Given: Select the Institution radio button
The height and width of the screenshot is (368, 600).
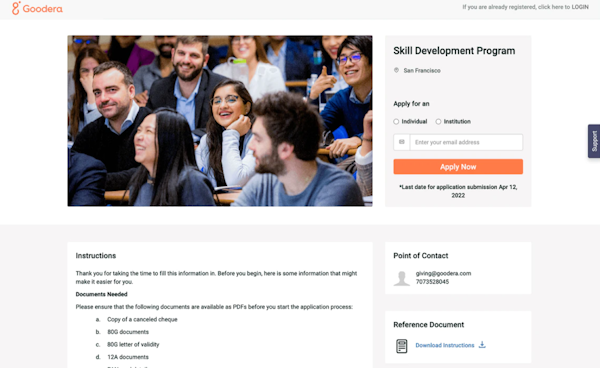Looking at the screenshot, I should (x=438, y=122).
